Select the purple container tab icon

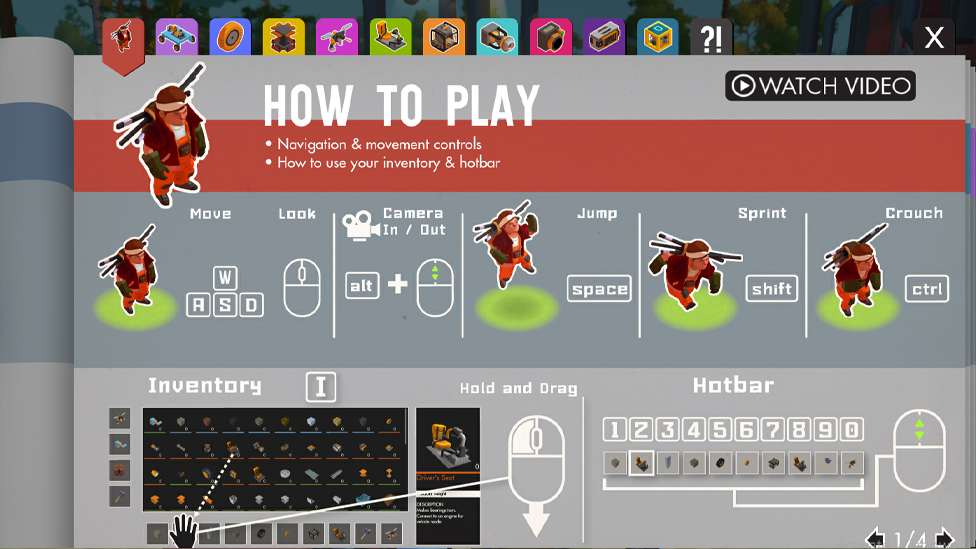click(x=604, y=37)
